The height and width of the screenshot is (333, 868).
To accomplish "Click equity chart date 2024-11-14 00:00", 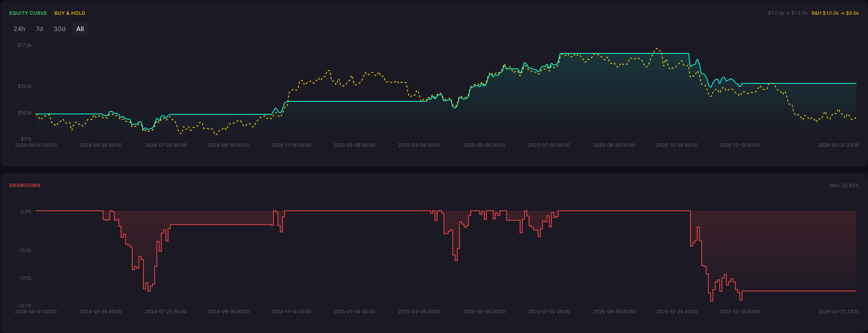I will [292, 145].
